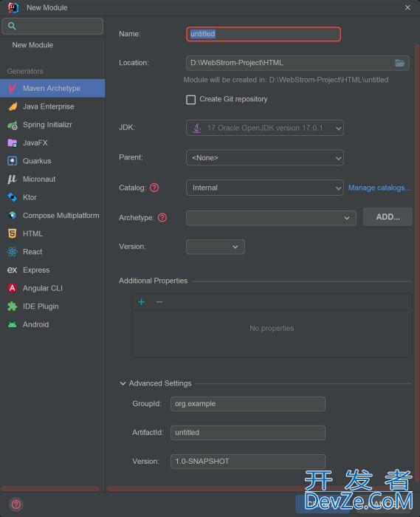Click the Ktor icon

click(13, 197)
